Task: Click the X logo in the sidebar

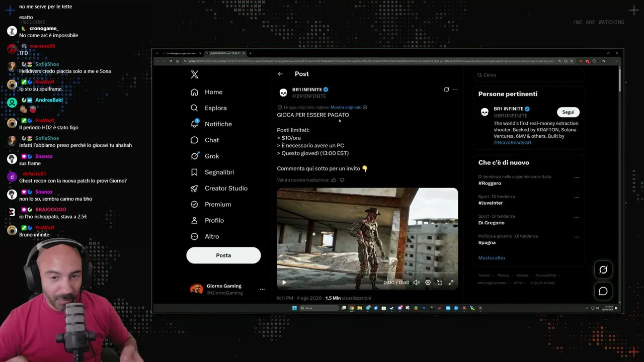Action: pyautogui.click(x=195, y=74)
